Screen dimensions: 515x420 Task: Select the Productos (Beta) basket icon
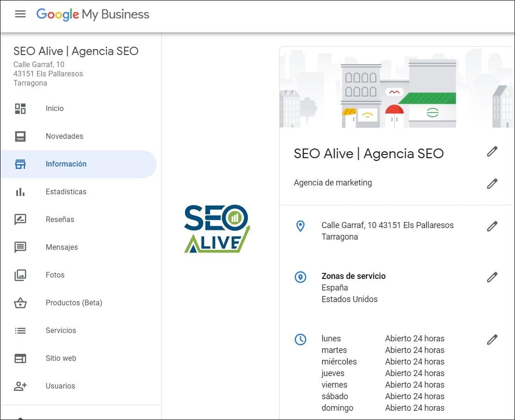(x=20, y=303)
